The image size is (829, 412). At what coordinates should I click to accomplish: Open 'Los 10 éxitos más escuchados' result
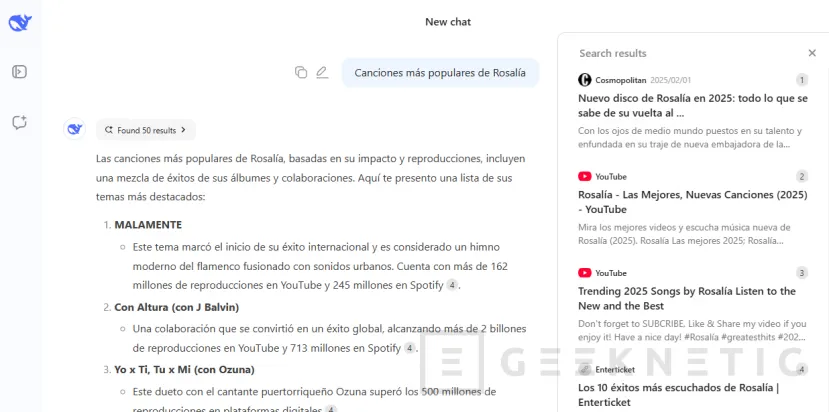(678, 395)
